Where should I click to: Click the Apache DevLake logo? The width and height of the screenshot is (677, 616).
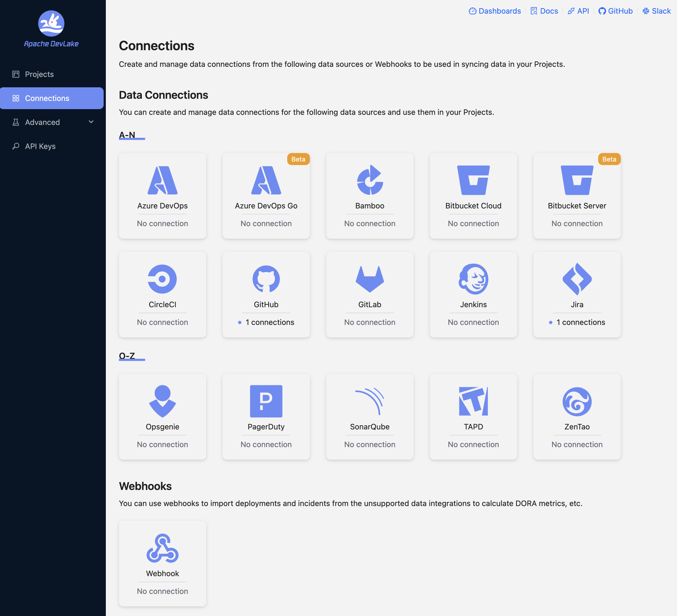click(51, 23)
